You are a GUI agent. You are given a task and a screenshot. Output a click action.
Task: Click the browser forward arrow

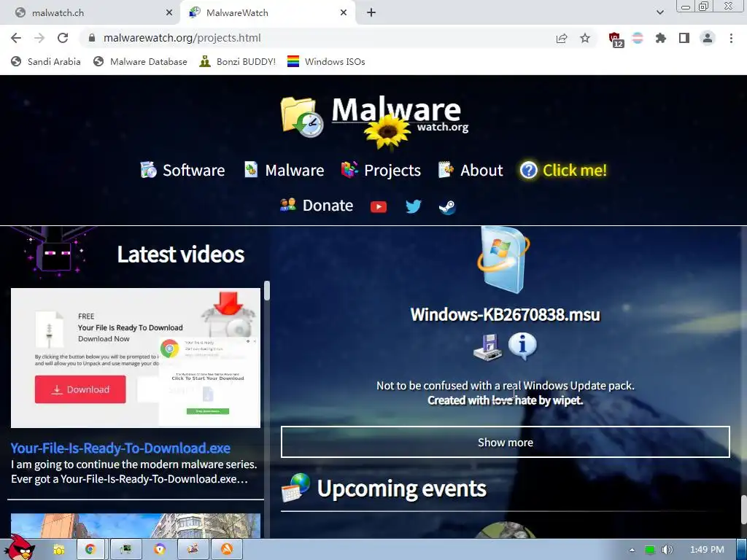click(x=39, y=38)
